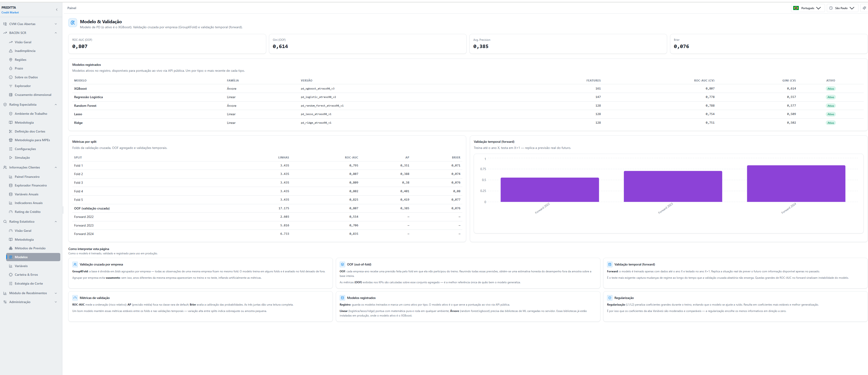
Task: Click the Rating Especialista shield icon
Action: [x=5, y=105]
